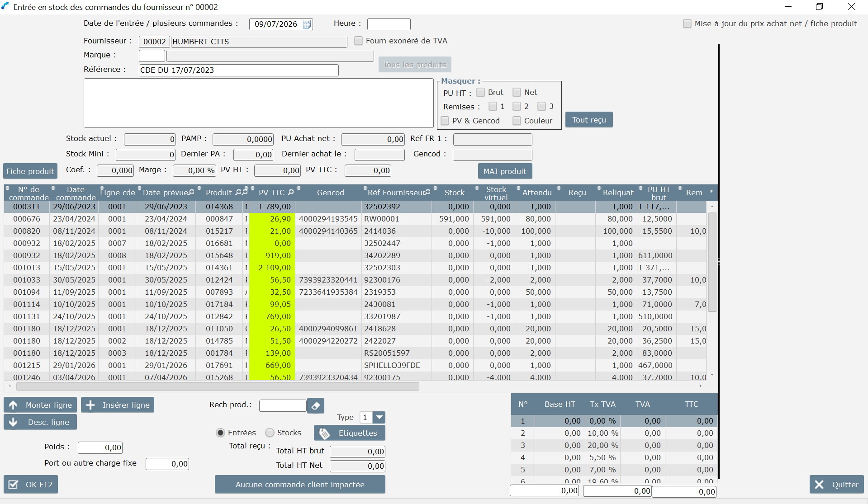This screenshot has width=868, height=504.
Task: Click sort handle of the Reliquat column
Action: coord(599,188)
